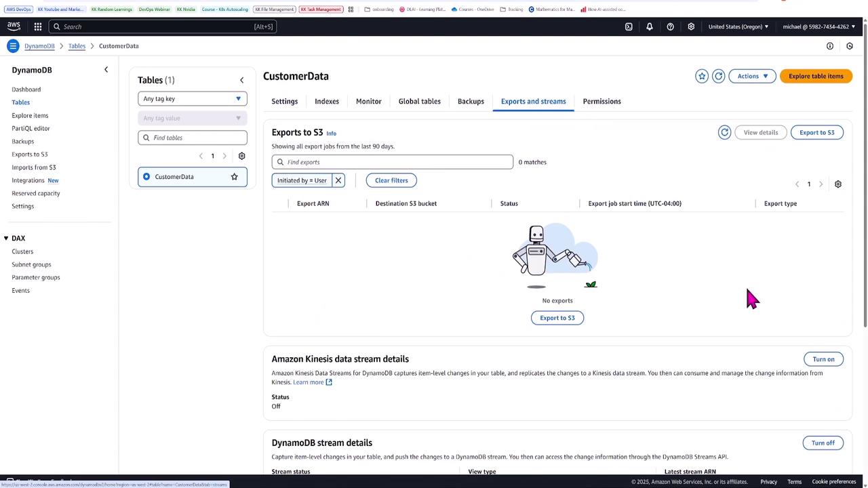This screenshot has height=488, width=868.
Task: Add CustomerData to favorites from header star
Action: click(702, 76)
